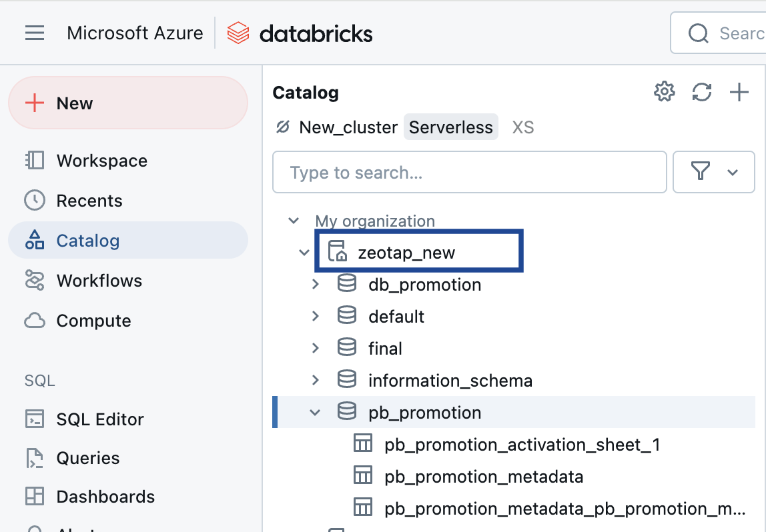Click the zeotap_new catalog icon

pyautogui.click(x=338, y=252)
